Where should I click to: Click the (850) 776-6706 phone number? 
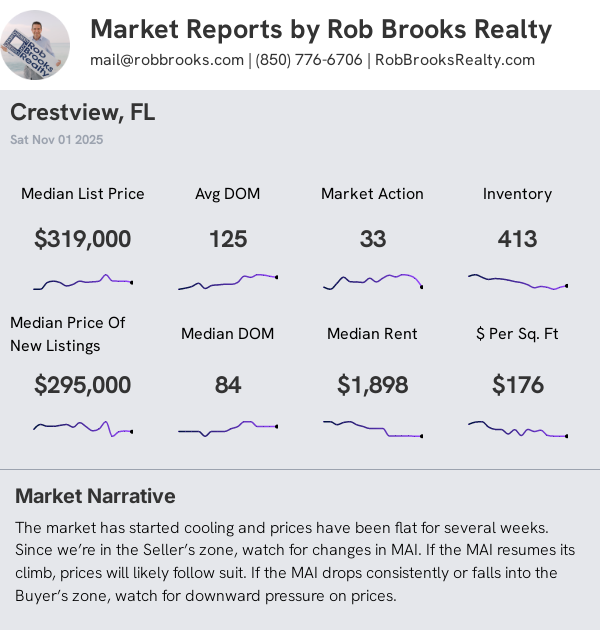[309, 60]
